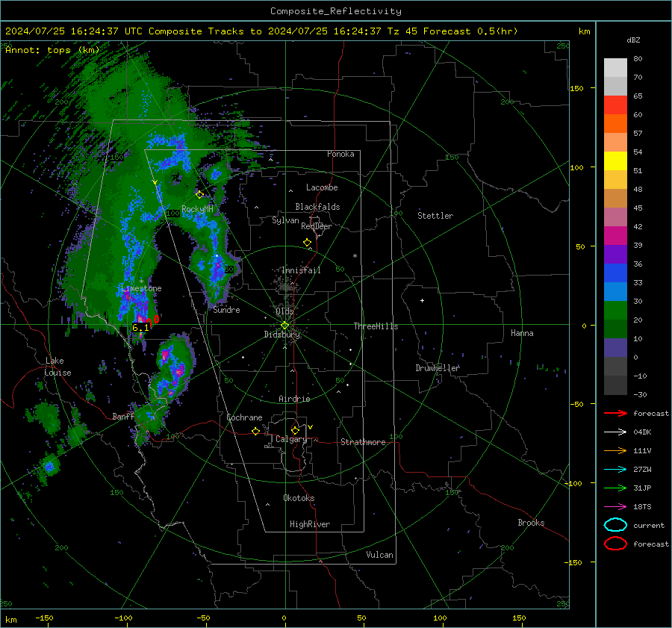The width and height of the screenshot is (672, 628).
Task: Click the Blackfalds city label
Action: (x=317, y=207)
